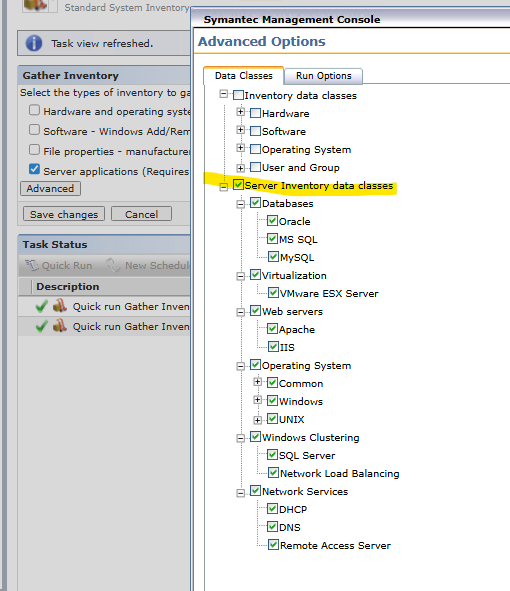Uncheck the DHCP checkbox
The image size is (510, 591).
point(273,509)
